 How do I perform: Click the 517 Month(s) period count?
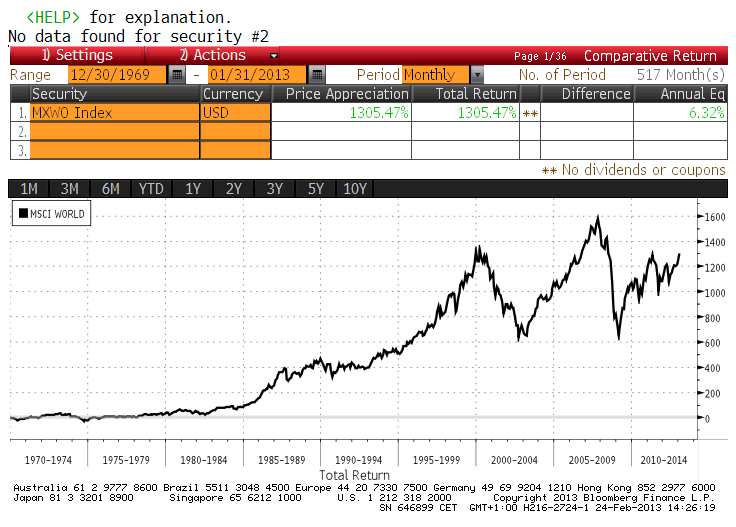point(681,75)
